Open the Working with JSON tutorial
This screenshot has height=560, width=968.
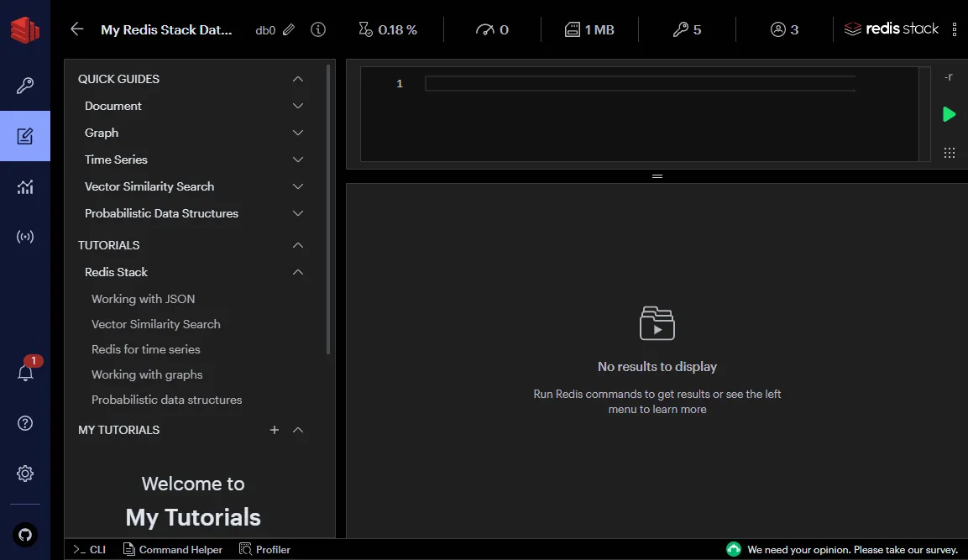[143, 299]
